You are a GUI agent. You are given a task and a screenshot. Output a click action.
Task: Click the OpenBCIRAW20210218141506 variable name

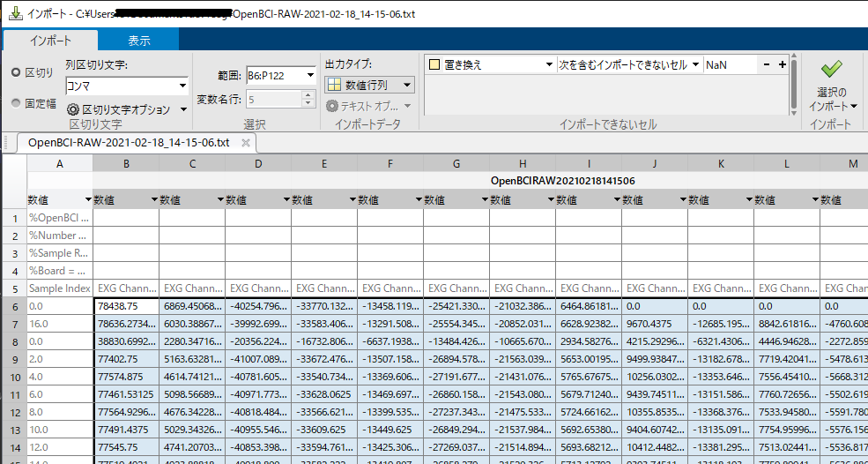tap(562, 181)
